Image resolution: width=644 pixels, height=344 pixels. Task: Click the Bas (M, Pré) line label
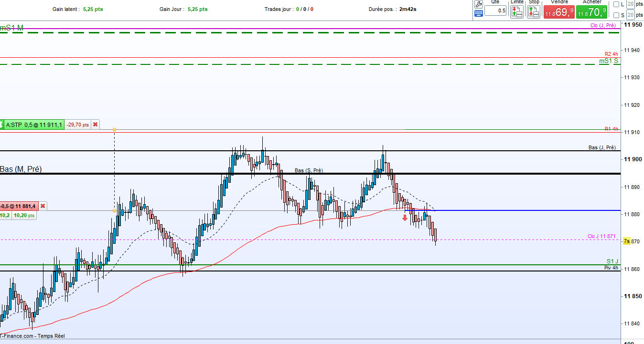21,169
